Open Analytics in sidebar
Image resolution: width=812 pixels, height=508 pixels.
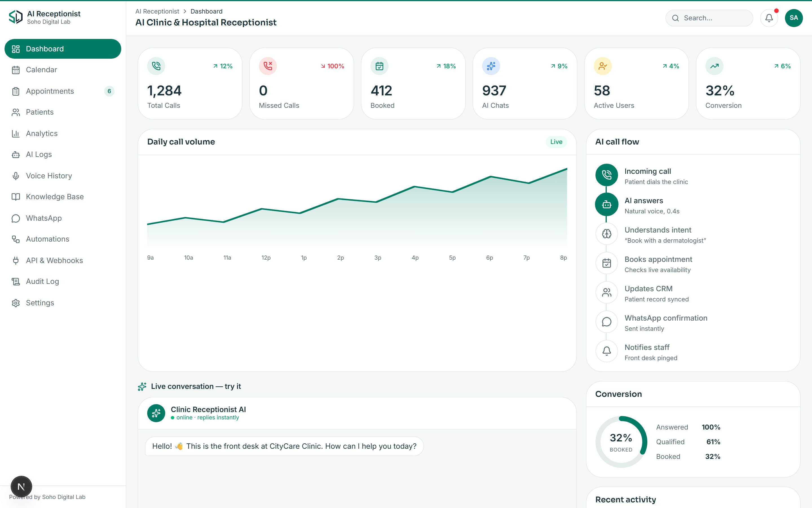point(63,133)
